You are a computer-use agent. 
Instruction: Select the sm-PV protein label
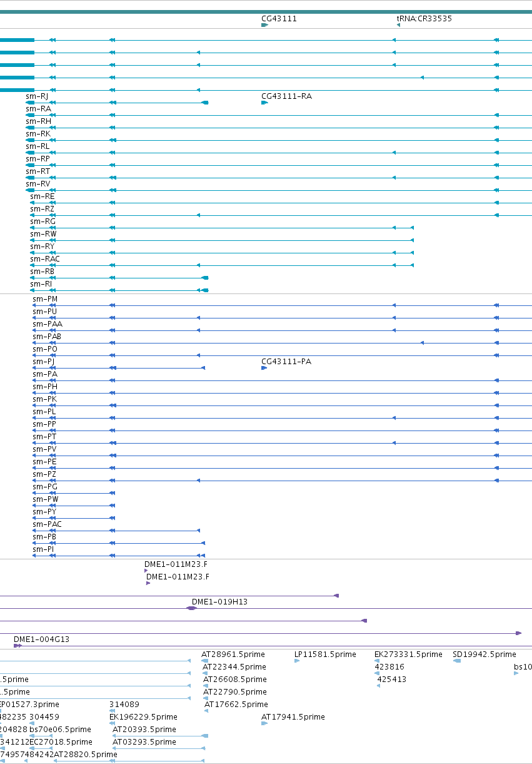tap(45, 449)
